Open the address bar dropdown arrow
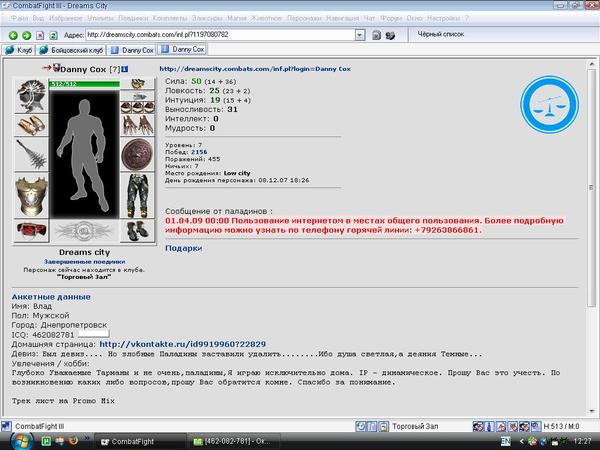Viewport: 600px width, 450px height. 360,35
